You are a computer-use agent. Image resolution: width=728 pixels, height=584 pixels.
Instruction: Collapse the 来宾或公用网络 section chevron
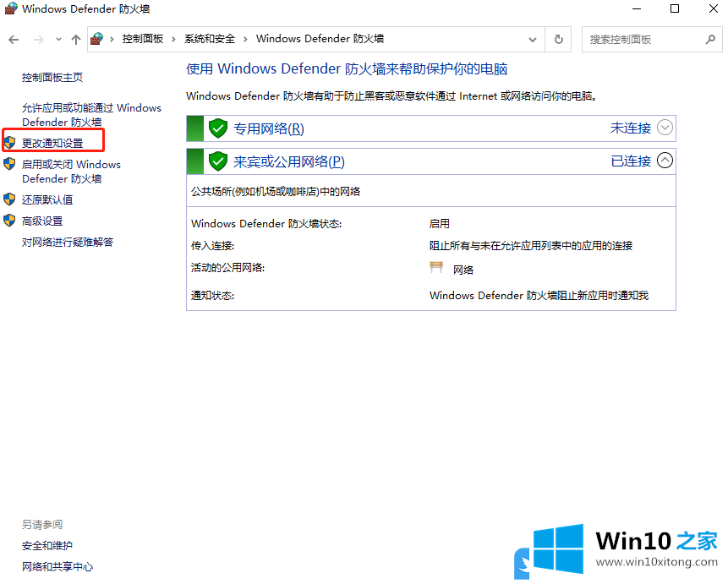click(665, 161)
